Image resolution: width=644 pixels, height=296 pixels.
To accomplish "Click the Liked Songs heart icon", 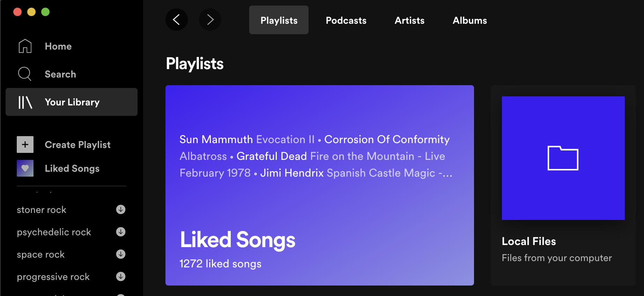I will [x=25, y=168].
